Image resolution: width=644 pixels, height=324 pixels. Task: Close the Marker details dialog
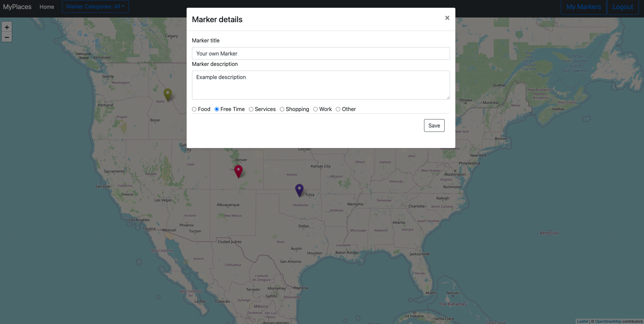(x=447, y=18)
